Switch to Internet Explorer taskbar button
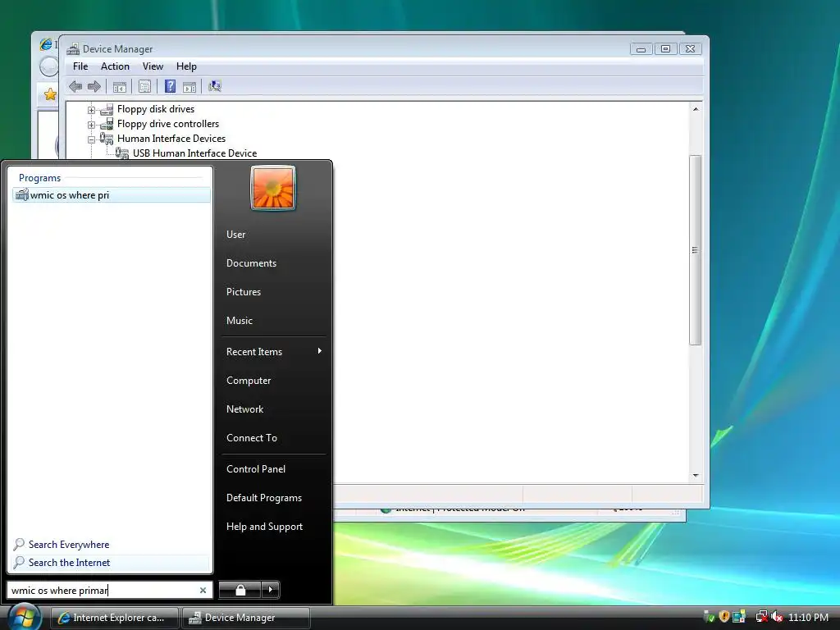840x630 pixels. click(115, 618)
